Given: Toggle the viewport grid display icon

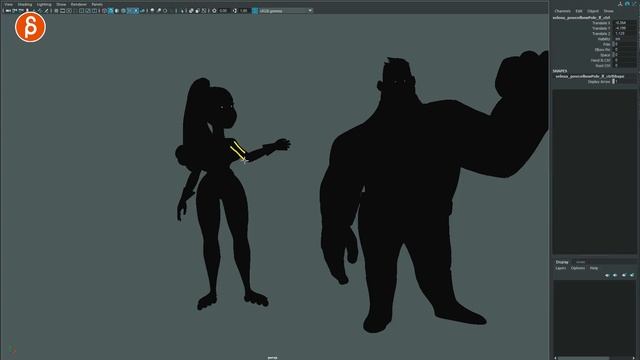Looking at the screenshot, I should coord(56,11).
